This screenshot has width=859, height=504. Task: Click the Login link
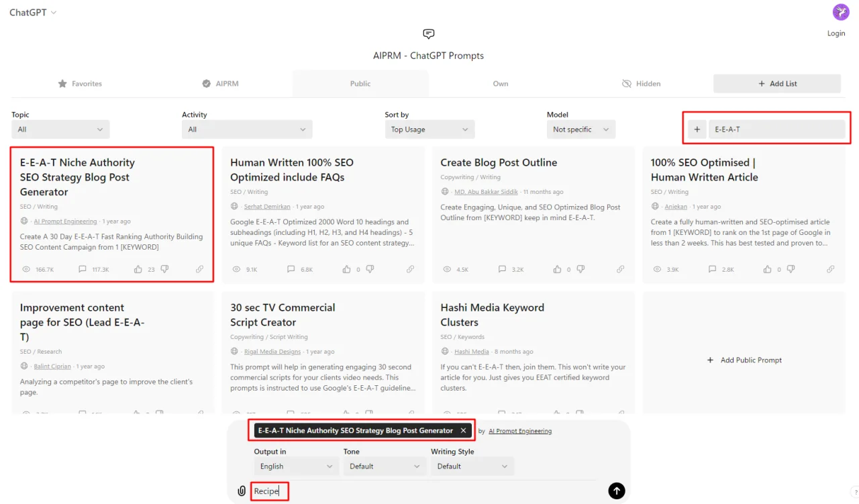(836, 34)
